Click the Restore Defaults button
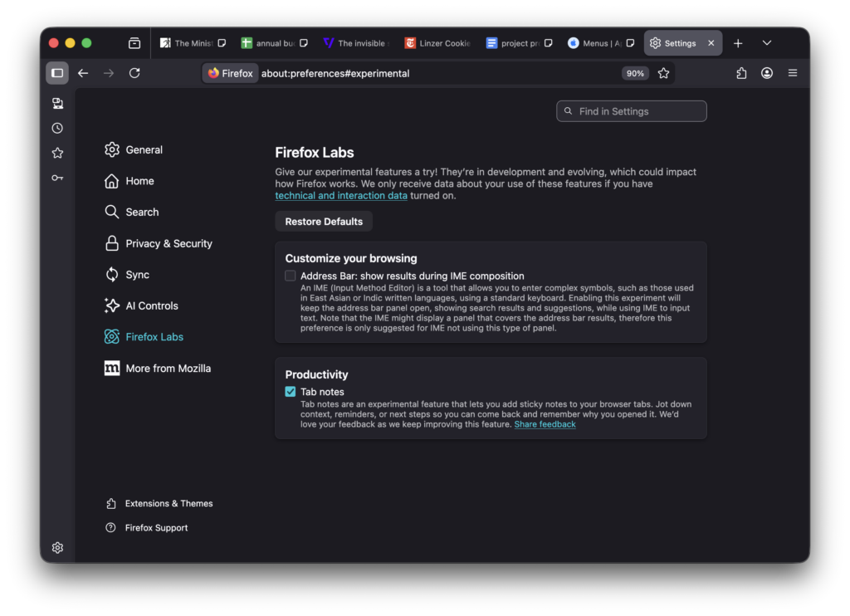This screenshot has height=616, width=850. click(x=324, y=221)
